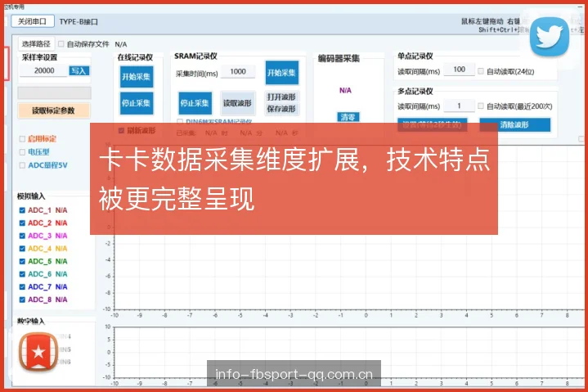Uncheck the ADC_2 channel checkbox
Image resolution: width=588 pixels, height=392 pixels.
(x=22, y=223)
